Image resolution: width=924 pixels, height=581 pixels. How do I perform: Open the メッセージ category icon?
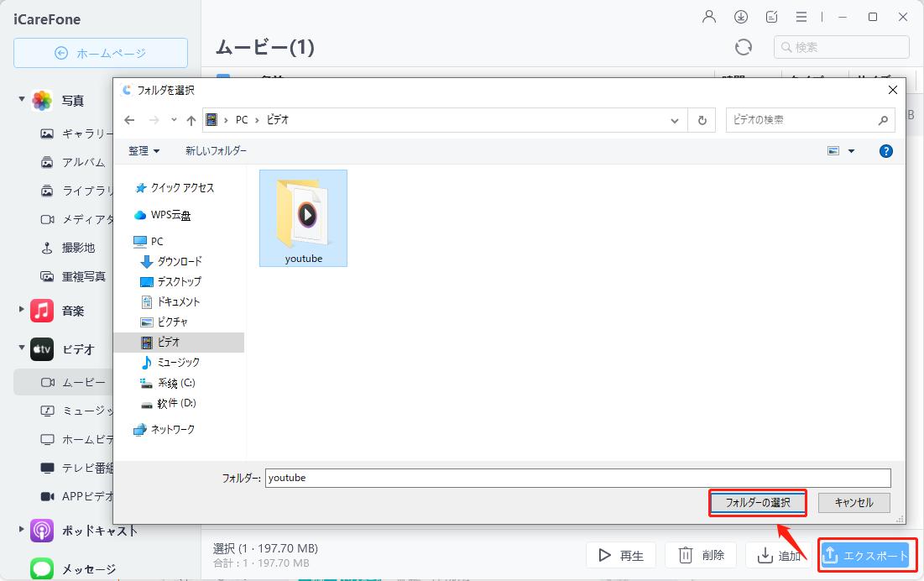[x=42, y=568]
